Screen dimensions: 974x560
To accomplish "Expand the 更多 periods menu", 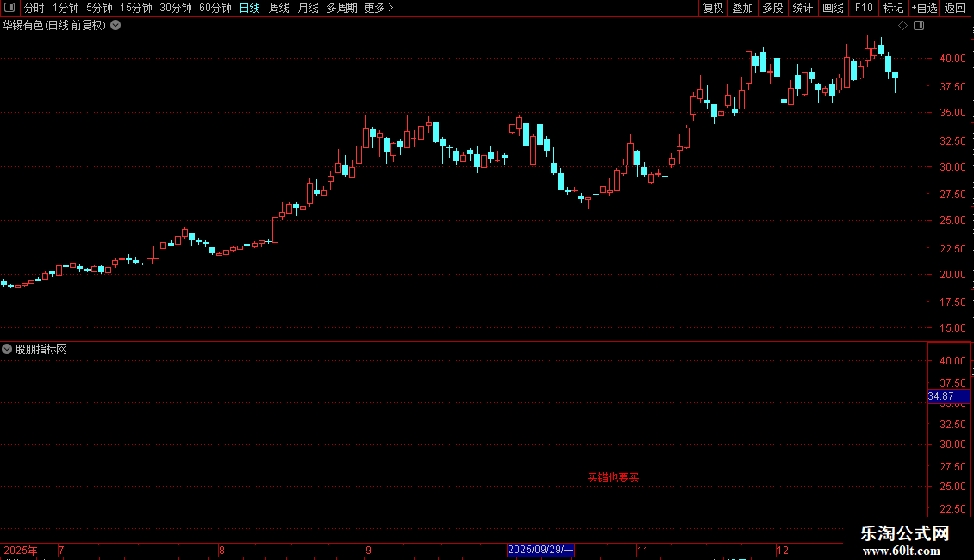I will tap(379, 8).
